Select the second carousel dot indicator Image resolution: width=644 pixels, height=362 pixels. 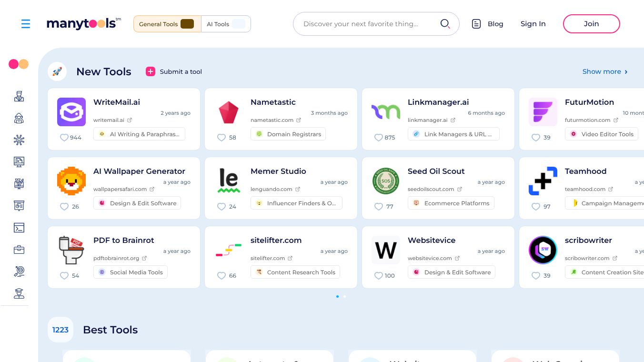tap(344, 297)
